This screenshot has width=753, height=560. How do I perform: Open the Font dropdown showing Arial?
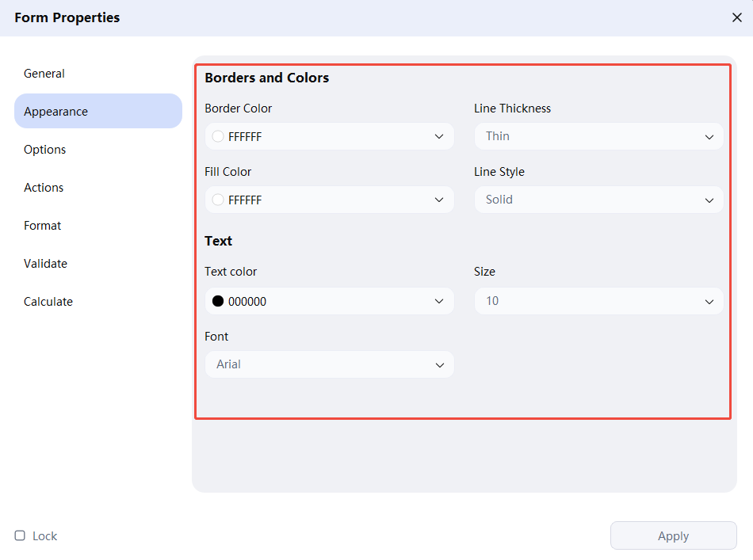(329, 364)
